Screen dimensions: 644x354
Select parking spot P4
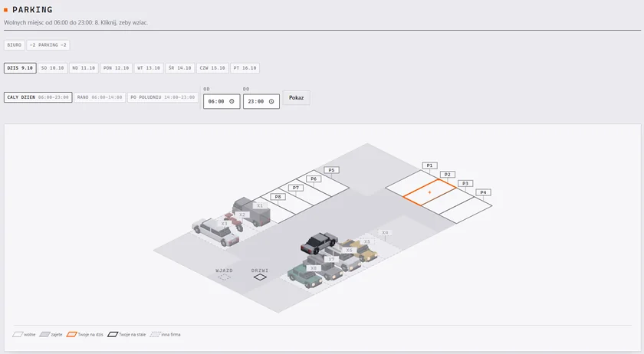pos(466,210)
